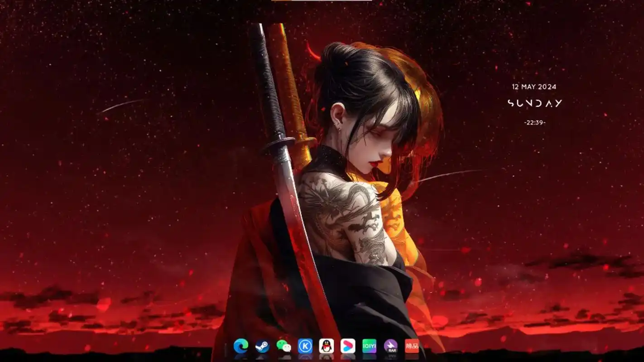The width and height of the screenshot is (644, 362).
Task: Open the purple RAR archiver icon
Action: 390,346
